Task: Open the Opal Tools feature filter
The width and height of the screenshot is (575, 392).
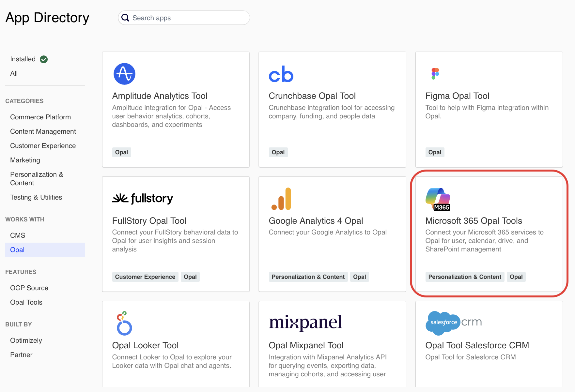Action: pos(26,302)
